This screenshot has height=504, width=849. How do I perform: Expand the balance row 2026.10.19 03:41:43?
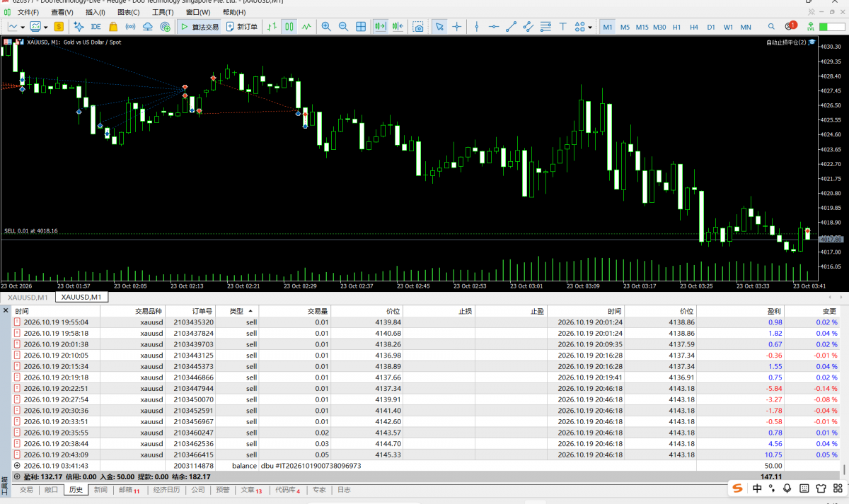17,466
